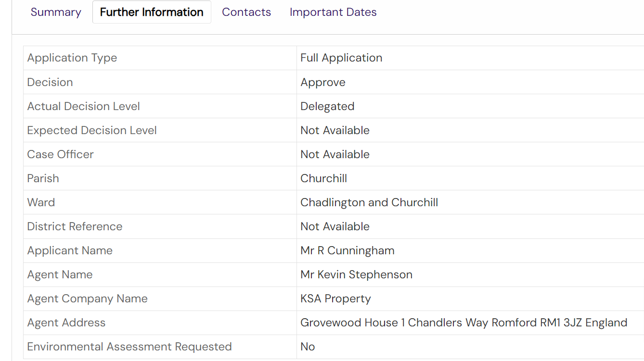644x361 pixels.
Task: Click the Expected Decision Level label
Action: tap(92, 130)
